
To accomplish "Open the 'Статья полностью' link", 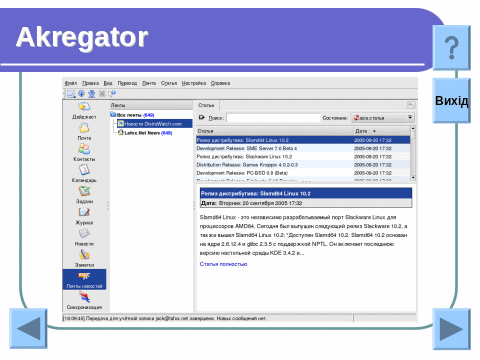I will coord(223,264).
